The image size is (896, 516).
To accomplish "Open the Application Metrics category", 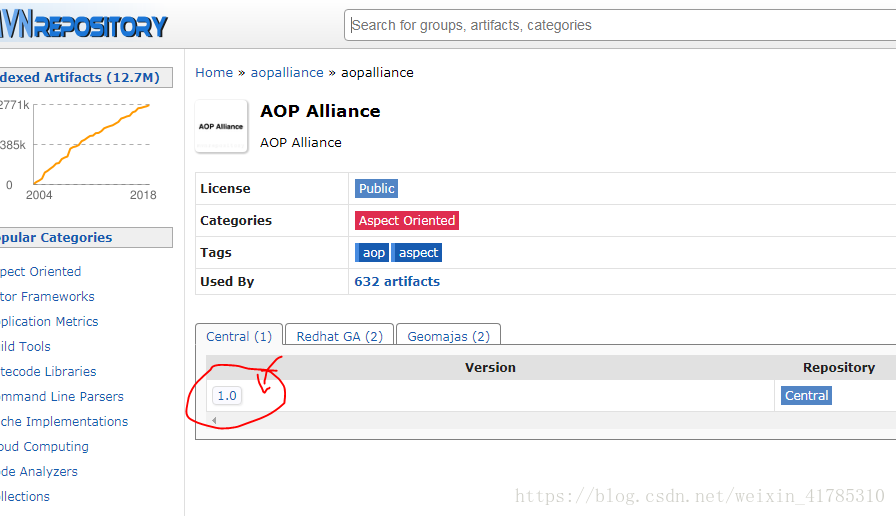I will (x=49, y=322).
